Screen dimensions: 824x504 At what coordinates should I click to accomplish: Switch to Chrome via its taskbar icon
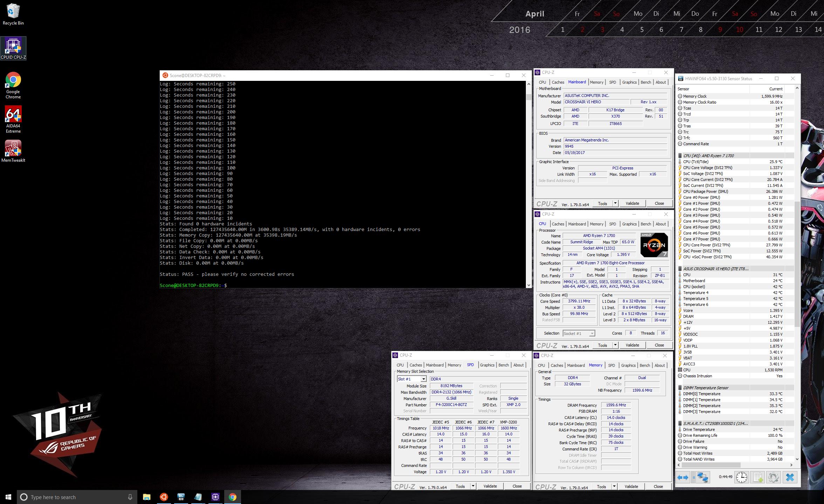tap(233, 497)
